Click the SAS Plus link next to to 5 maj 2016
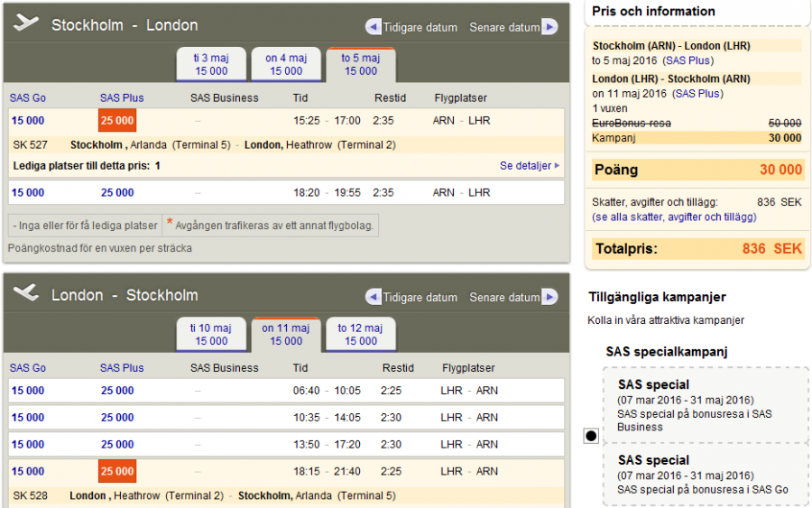This screenshot has height=508, width=812. pyautogui.click(x=687, y=60)
